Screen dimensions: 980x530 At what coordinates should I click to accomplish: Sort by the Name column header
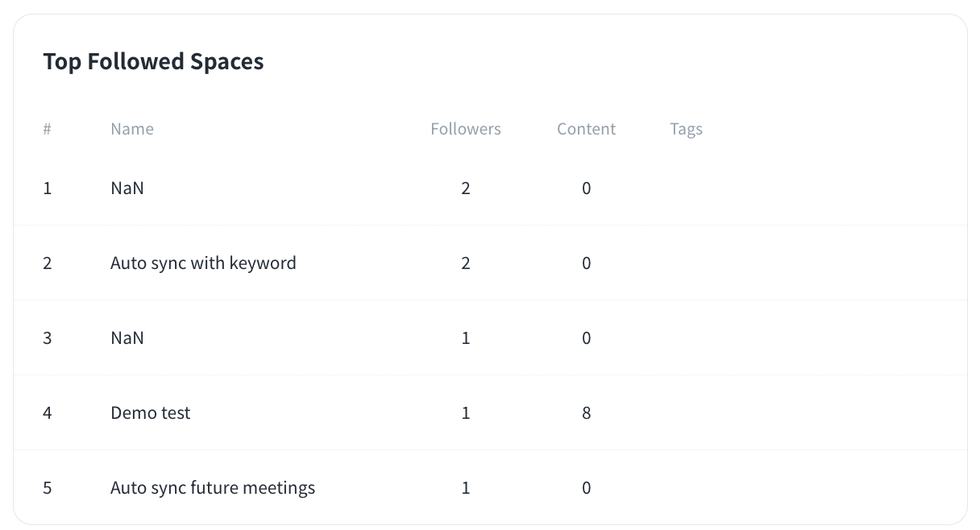132,129
